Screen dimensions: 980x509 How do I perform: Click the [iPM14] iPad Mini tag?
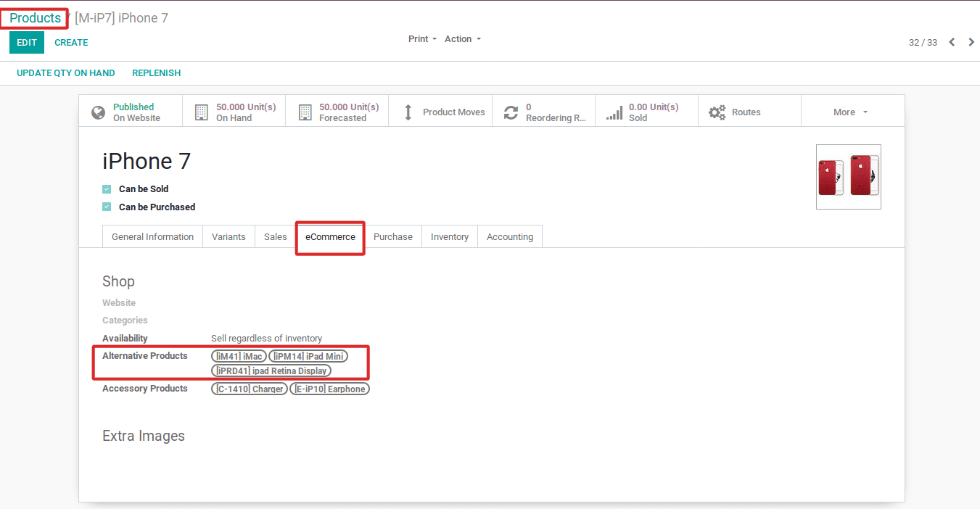click(x=308, y=356)
